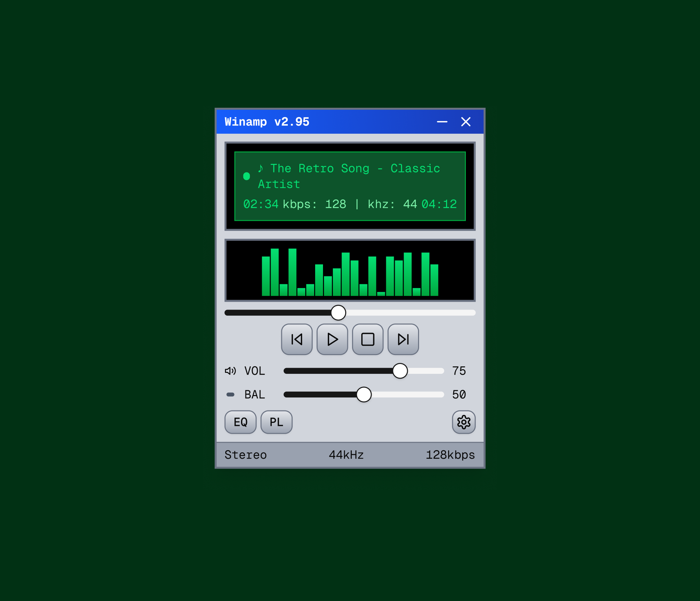Image resolution: width=700 pixels, height=601 pixels.
Task: Click the elapsed time 02:34
Action: click(261, 204)
